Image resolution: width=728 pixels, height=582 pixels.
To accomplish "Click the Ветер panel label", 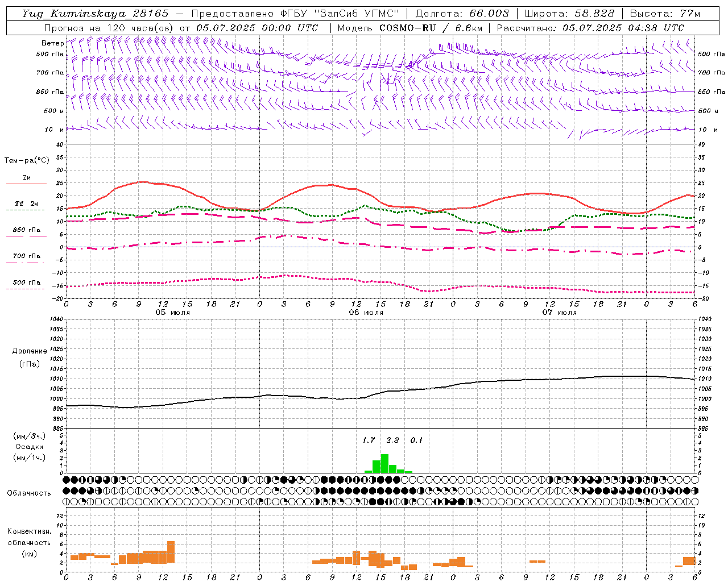I will [x=52, y=43].
